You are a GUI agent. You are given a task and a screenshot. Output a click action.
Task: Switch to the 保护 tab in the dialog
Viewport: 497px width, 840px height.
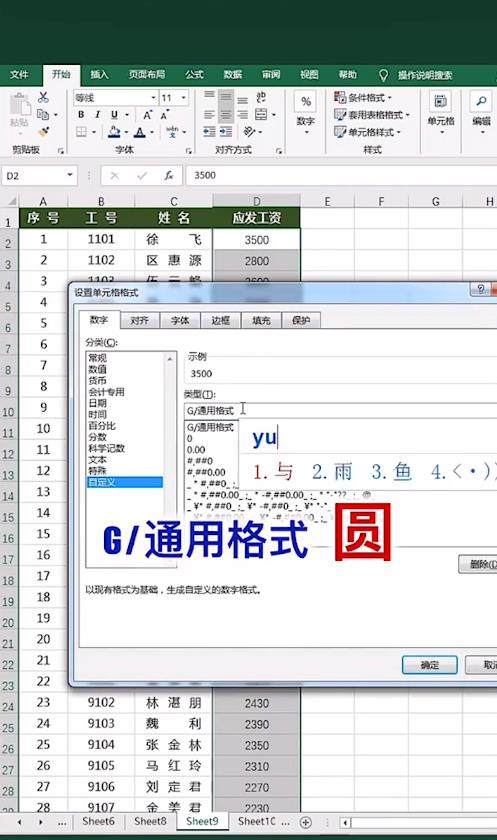tap(301, 320)
